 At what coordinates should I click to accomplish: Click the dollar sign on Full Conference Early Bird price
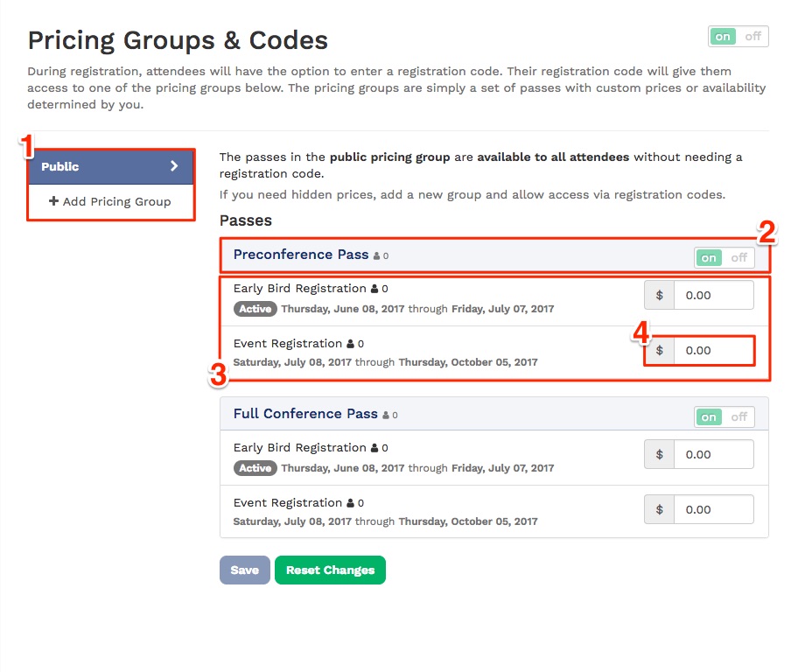coord(659,454)
